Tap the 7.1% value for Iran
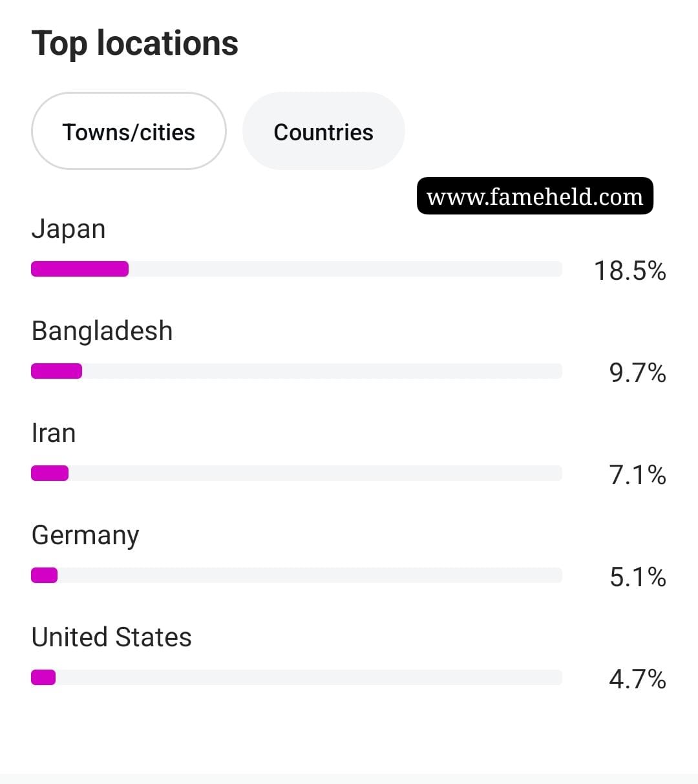Image resolution: width=698 pixels, height=784 pixels. 637,474
